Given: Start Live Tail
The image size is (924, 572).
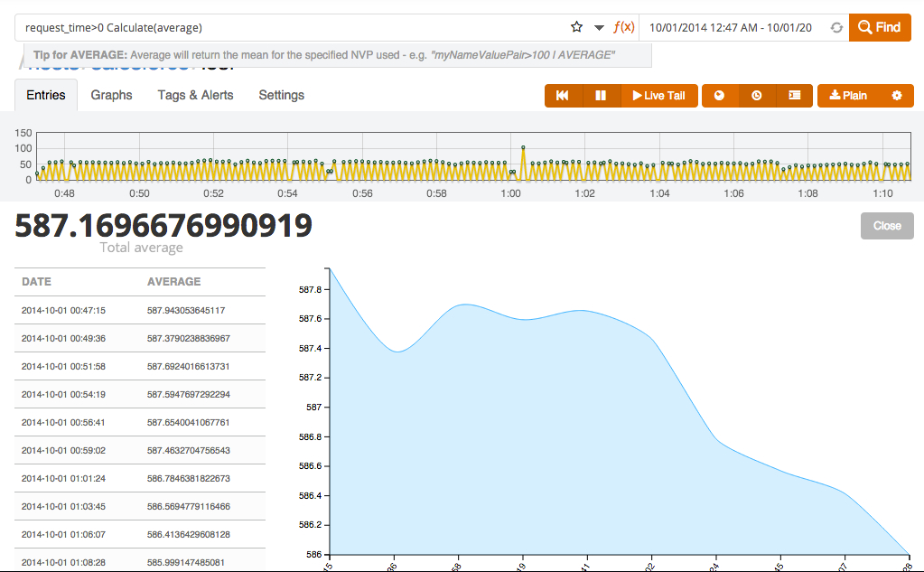Looking at the screenshot, I should click(659, 96).
